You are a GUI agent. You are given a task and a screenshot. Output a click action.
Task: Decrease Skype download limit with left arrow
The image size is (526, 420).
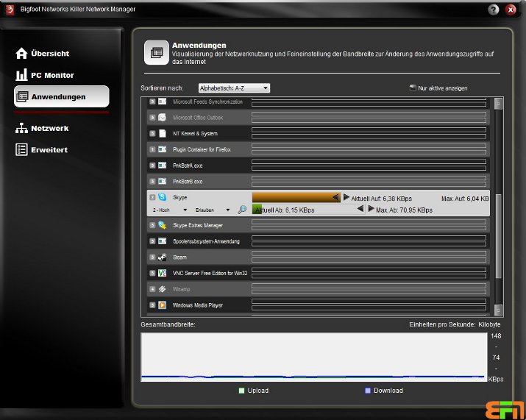click(360, 209)
